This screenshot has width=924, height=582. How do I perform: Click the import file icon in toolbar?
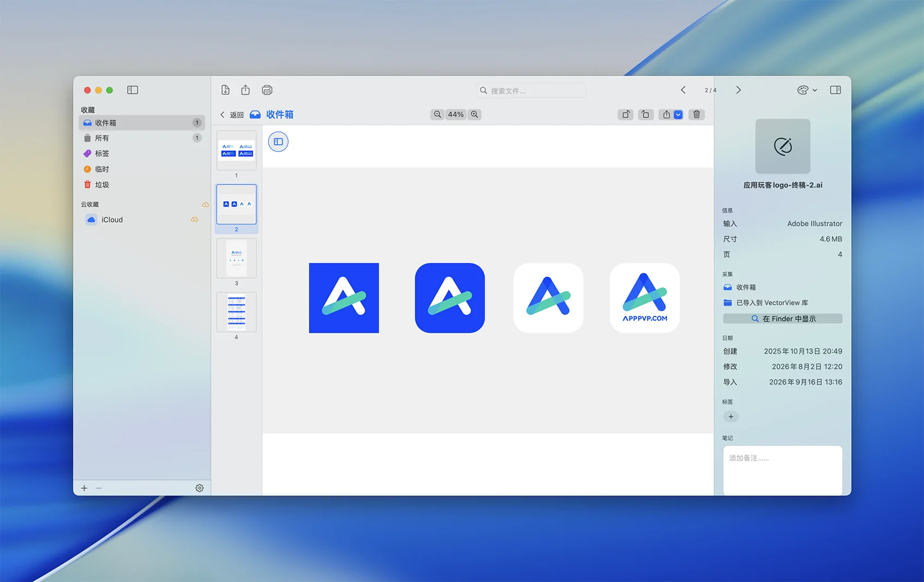coord(226,90)
